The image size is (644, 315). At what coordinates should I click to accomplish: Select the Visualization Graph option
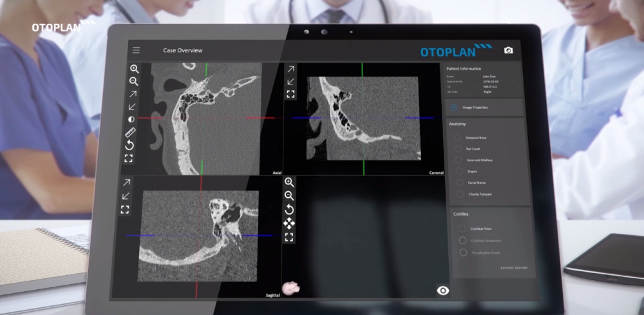coord(463,253)
